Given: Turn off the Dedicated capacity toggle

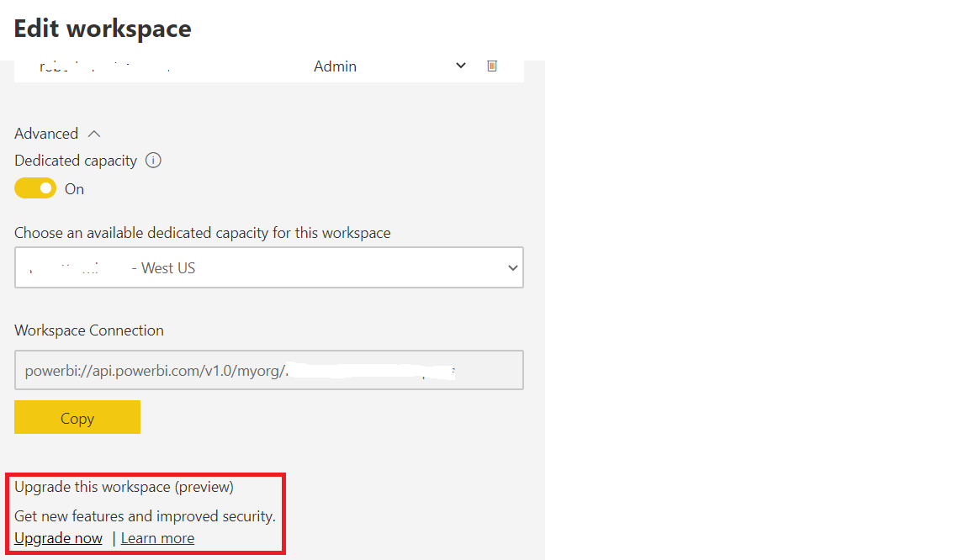Looking at the screenshot, I should click(x=35, y=188).
